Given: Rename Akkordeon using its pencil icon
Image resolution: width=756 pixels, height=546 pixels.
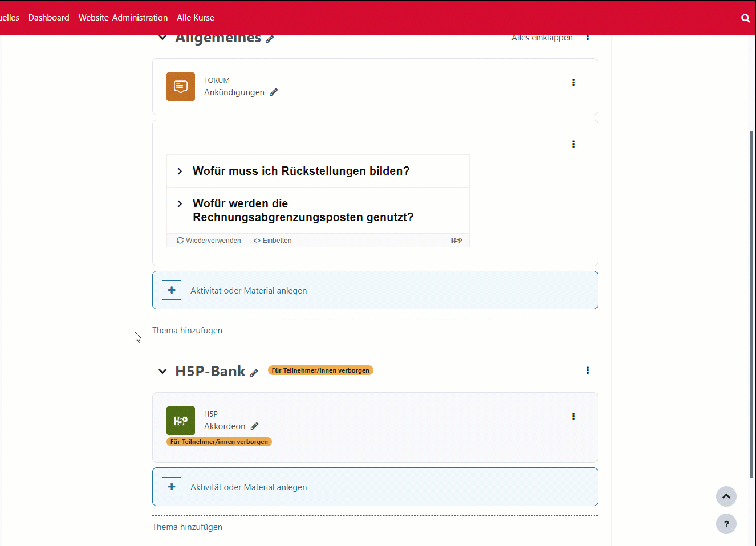Looking at the screenshot, I should click(255, 426).
